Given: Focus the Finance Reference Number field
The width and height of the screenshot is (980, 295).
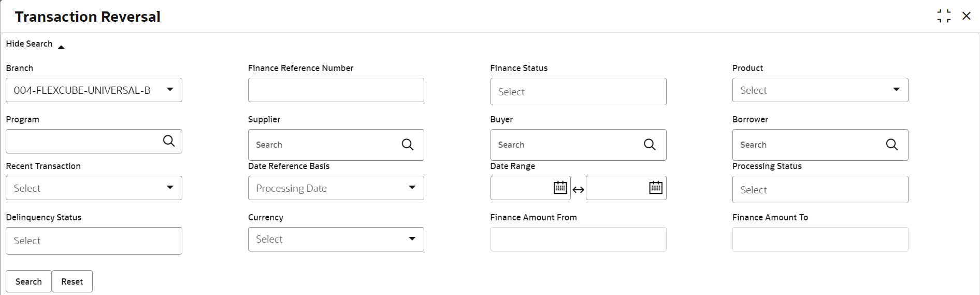Looking at the screenshot, I should pyautogui.click(x=336, y=90).
